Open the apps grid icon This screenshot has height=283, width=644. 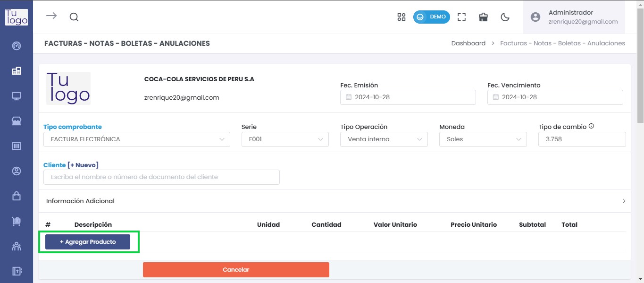click(401, 17)
